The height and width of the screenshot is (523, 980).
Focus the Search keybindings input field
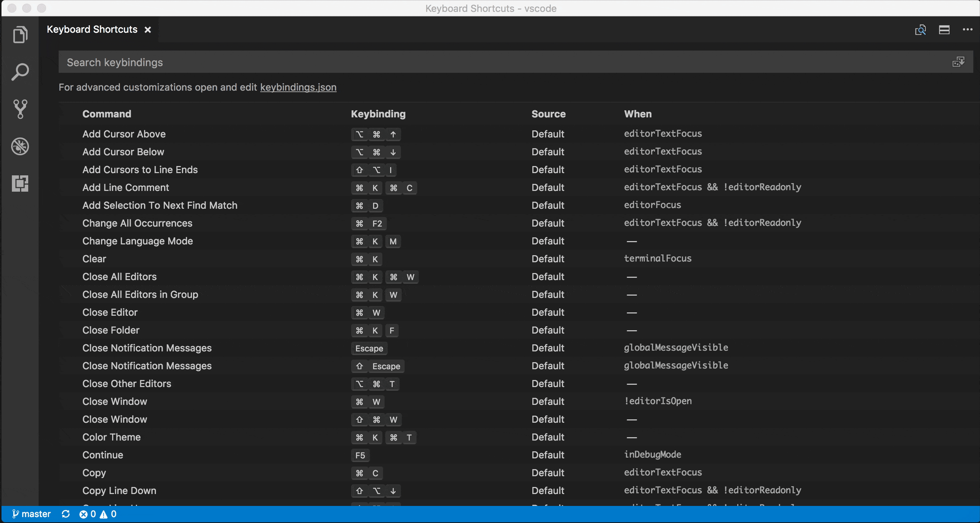[266, 62]
